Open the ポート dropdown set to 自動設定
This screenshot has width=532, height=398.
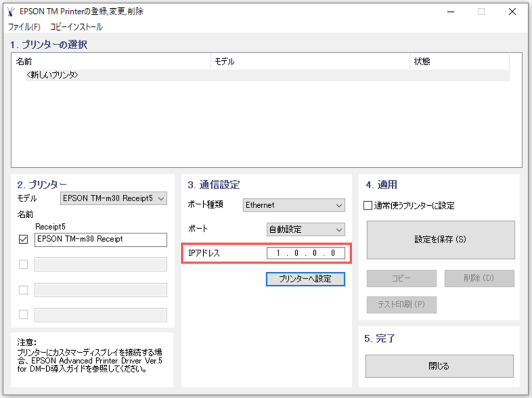click(305, 230)
